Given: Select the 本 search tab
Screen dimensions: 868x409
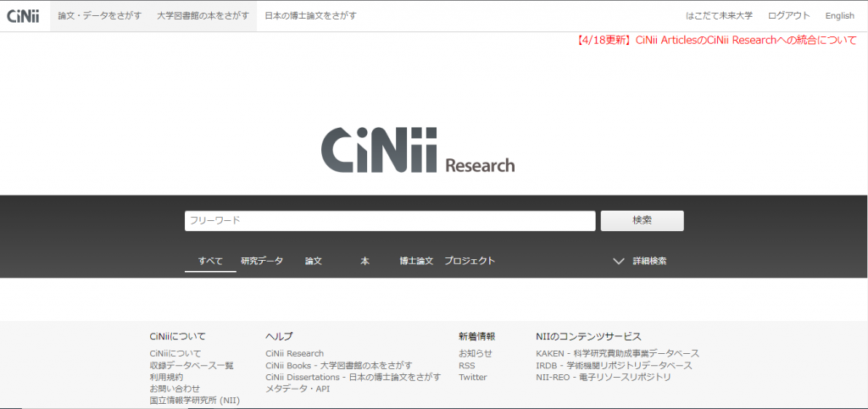Looking at the screenshot, I should (x=364, y=261).
